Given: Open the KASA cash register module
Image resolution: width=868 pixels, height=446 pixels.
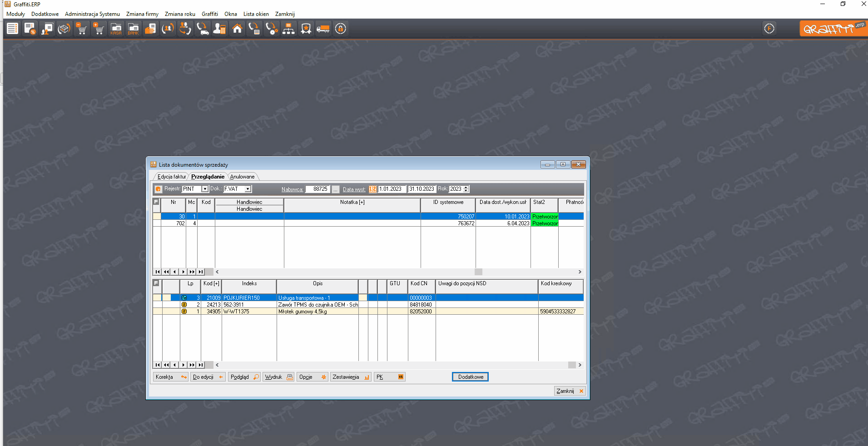Looking at the screenshot, I should pos(116,29).
